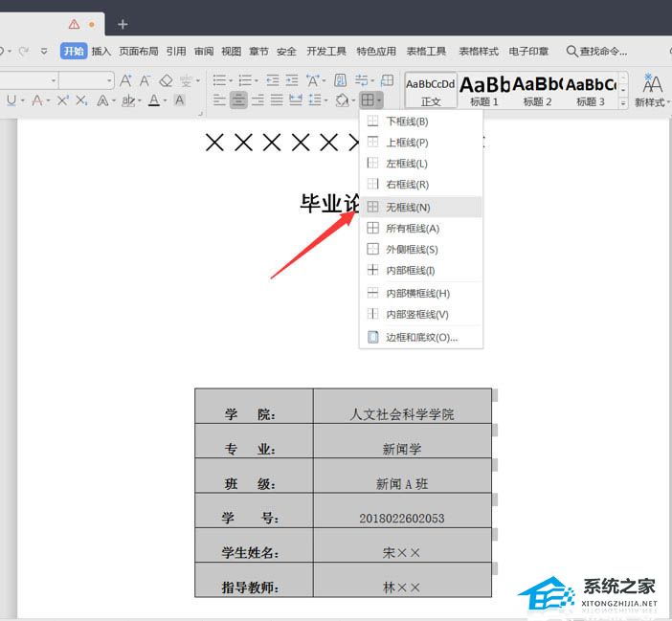This screenshot has height=621, width=672.
Task: Select 无框线(N) from the borders menu
Action: tap(408, 208)
